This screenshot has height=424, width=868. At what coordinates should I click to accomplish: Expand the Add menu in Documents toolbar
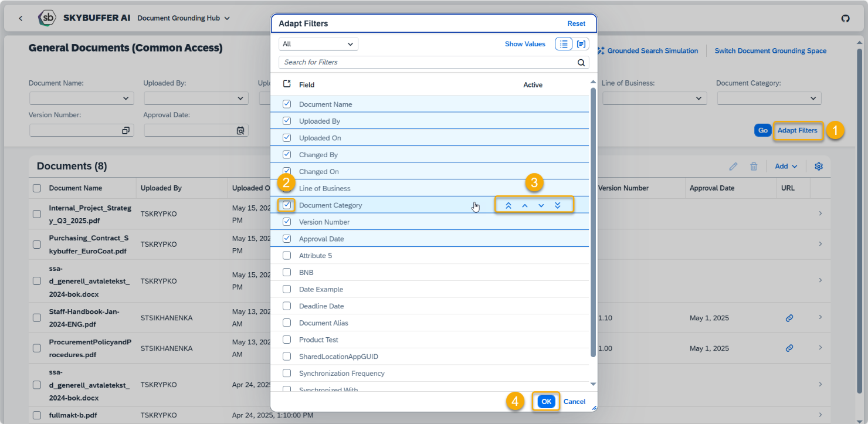pyautogui.click(x=786, y=167)
